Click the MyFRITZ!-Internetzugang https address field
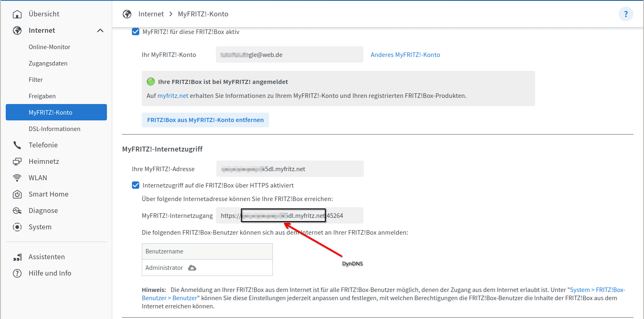The image size is (644, 319). pyautogui.click(x=290, y=215)
